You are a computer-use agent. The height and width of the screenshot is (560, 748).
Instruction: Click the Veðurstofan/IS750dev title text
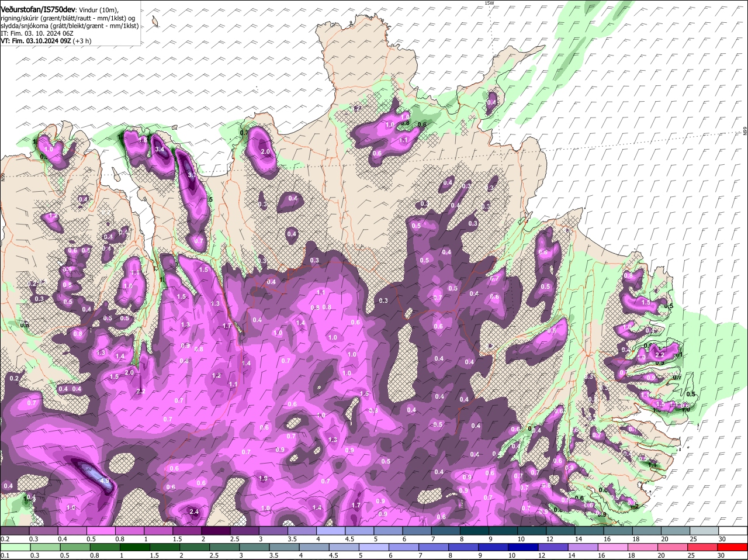coord(38,9)
